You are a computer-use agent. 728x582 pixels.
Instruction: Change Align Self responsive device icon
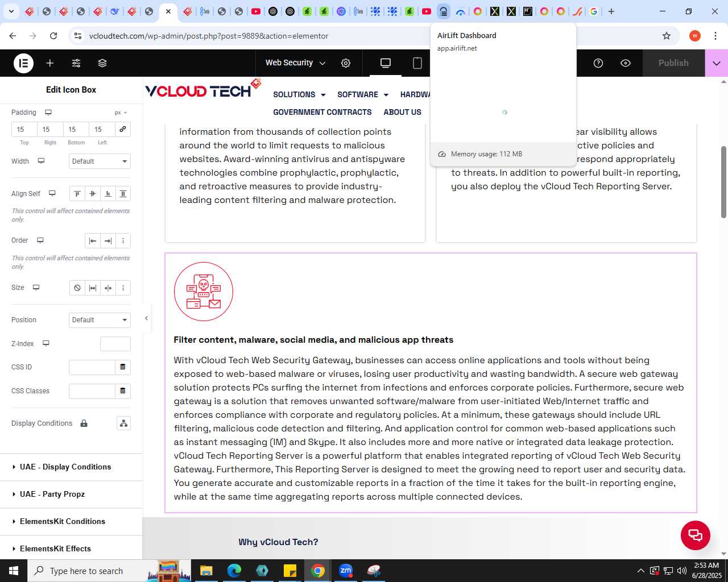[x=52, y=193]
